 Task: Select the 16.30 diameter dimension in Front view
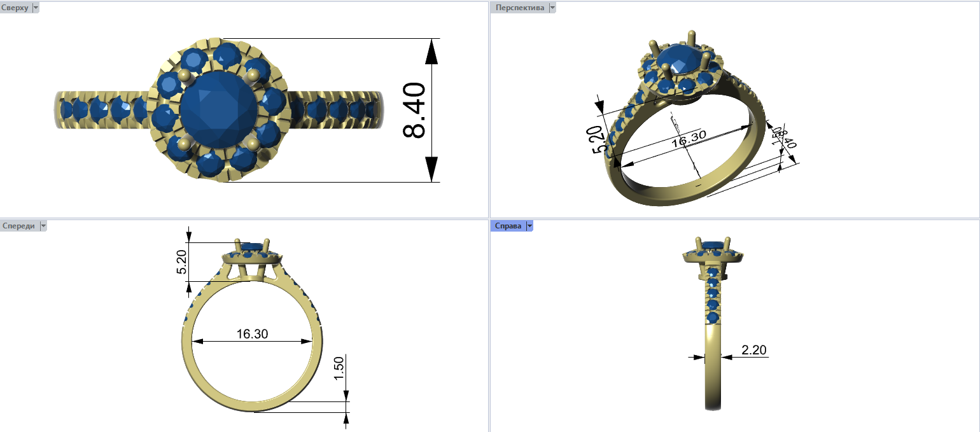click(x=252, y=334)
